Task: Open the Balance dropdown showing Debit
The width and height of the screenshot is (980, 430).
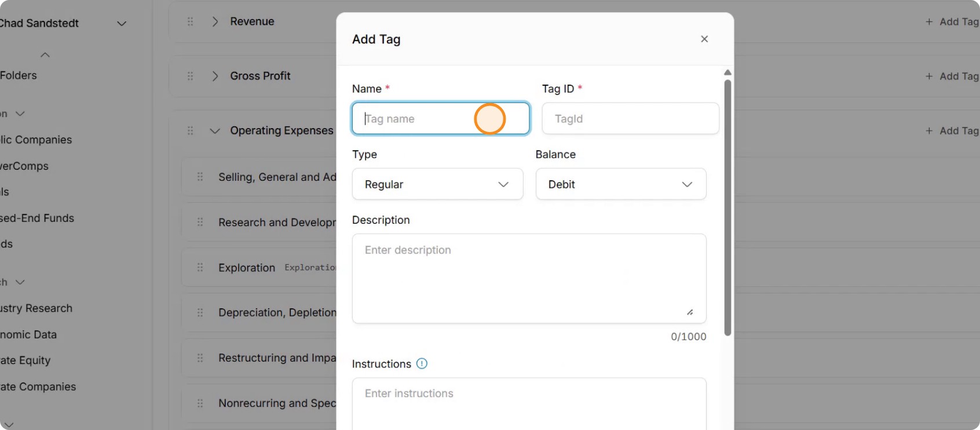Action: tap(621, 184)
